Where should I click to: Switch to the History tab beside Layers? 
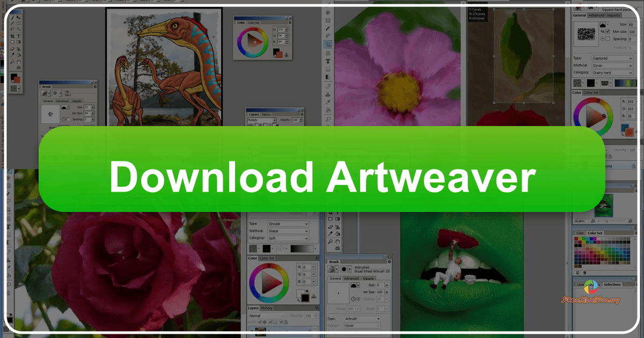266,114
